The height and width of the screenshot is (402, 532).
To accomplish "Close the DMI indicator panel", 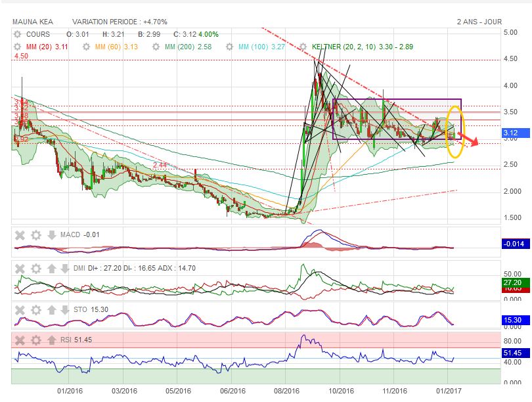I will coord(20,268).
